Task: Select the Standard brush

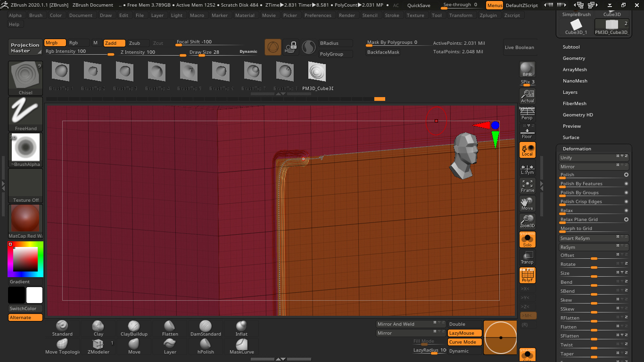Action: pos(62,329)
